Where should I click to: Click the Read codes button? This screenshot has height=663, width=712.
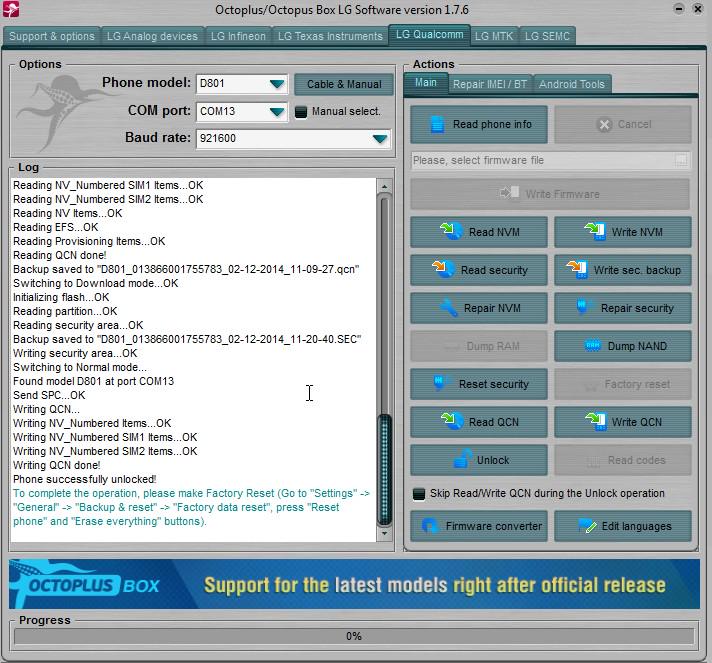point(623,460)
